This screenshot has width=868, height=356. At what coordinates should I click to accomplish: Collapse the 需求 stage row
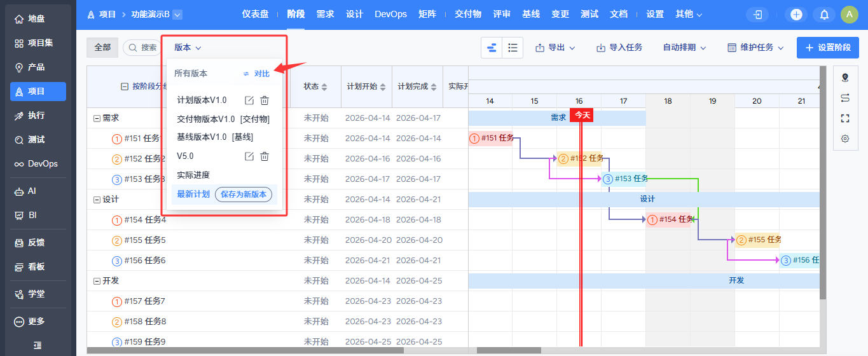[x=97, y=118]
